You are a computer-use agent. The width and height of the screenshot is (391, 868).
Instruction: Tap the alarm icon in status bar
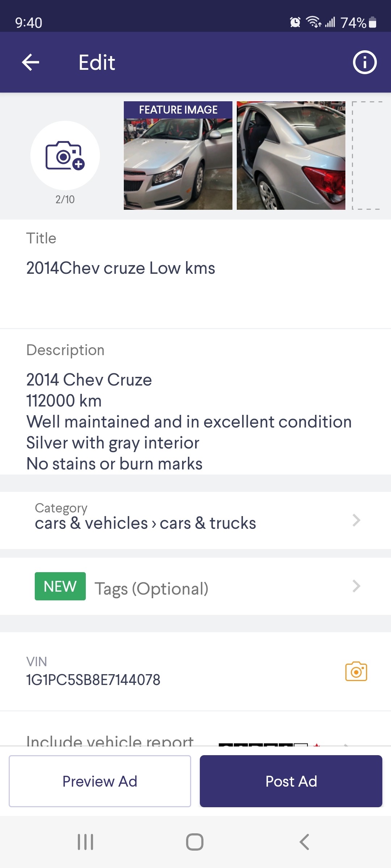click(x=295, y=22)
